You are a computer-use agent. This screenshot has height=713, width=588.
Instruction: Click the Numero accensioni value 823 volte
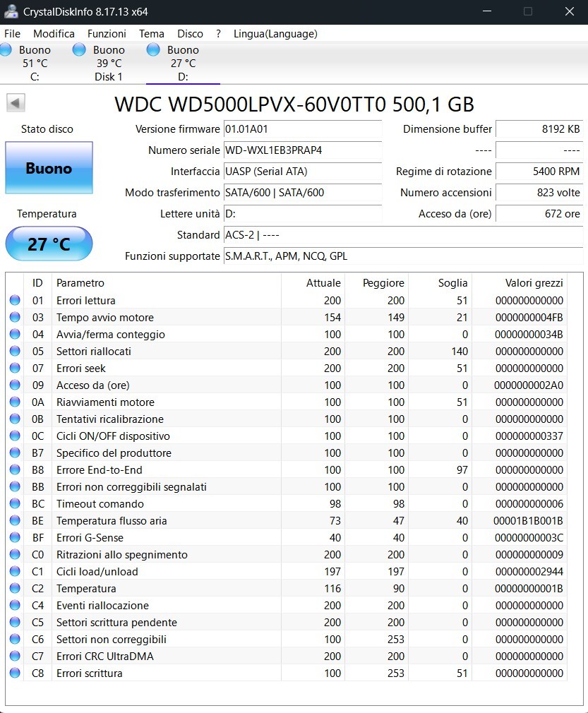539,192
